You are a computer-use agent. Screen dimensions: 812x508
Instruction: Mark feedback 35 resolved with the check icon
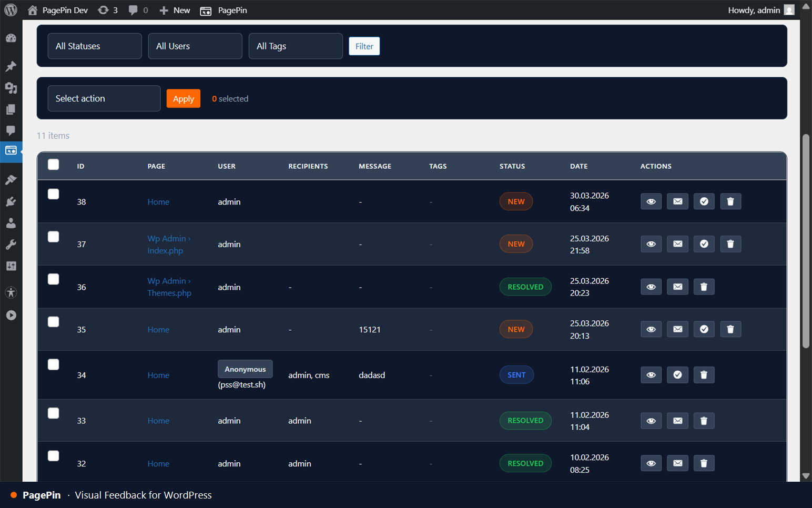pos(704,329)
